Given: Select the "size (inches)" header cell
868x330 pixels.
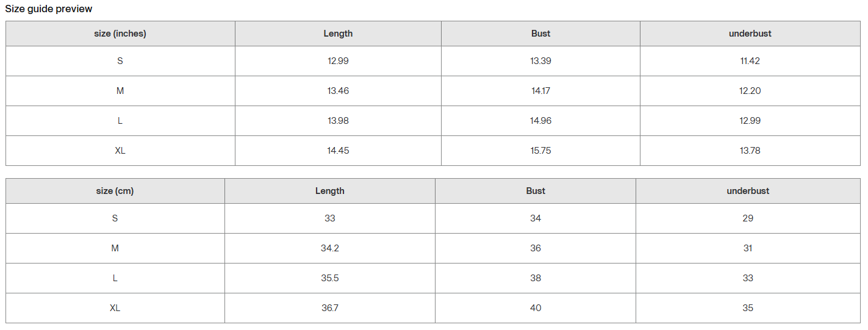Looking at the screenshot, I should point(120,34).
